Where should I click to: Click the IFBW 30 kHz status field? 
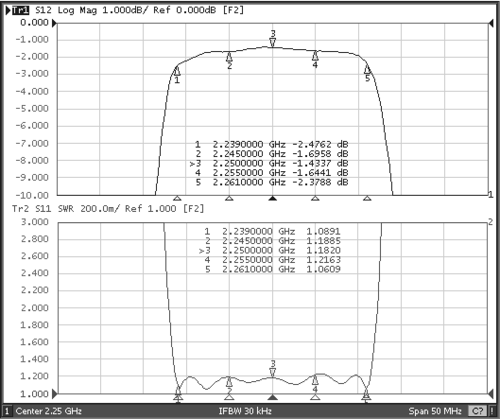click(245, 411)
